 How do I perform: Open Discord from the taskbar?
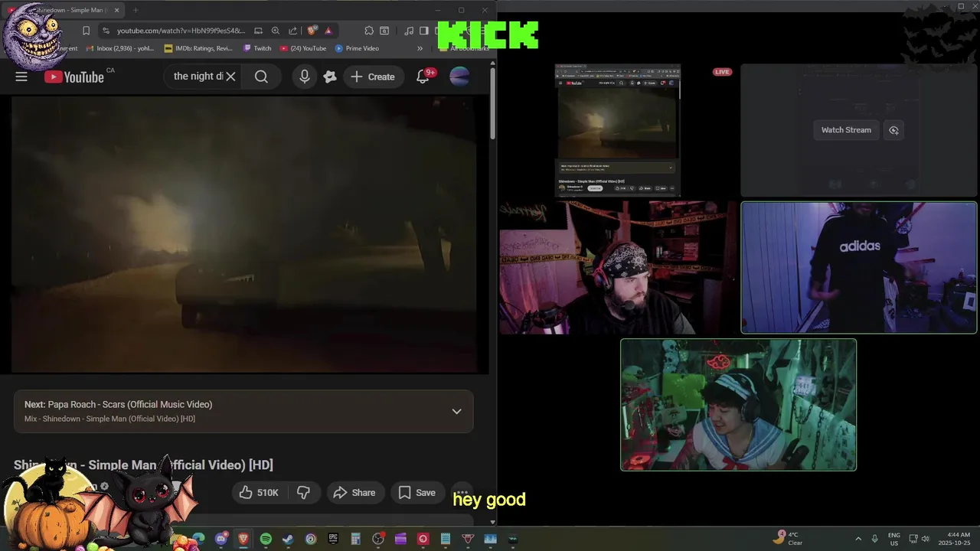pos(221,539)
